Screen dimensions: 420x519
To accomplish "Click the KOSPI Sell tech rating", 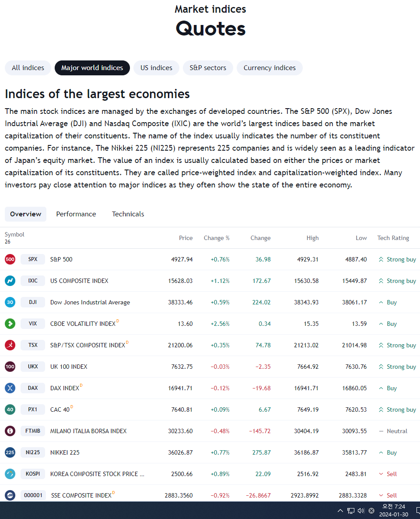I will [388, 474].
